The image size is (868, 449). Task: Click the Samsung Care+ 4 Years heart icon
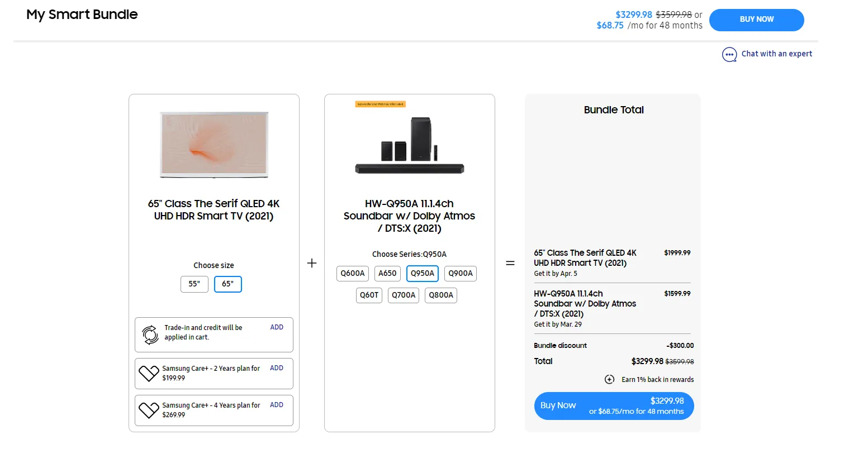149,410
